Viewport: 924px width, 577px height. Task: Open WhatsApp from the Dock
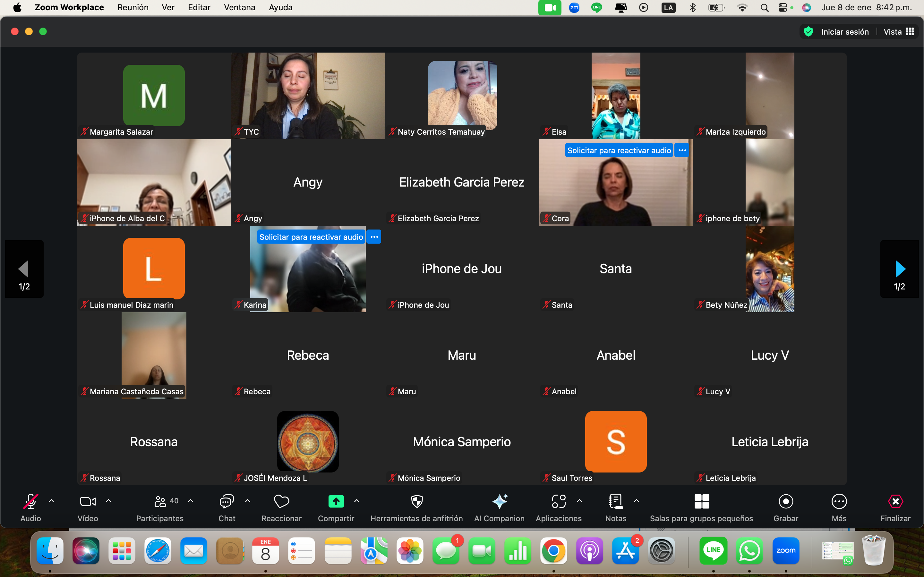tap(749, 551)
